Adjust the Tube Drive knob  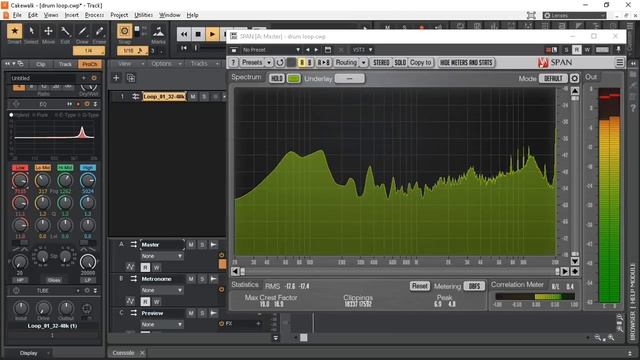click(x=43, y=308)
